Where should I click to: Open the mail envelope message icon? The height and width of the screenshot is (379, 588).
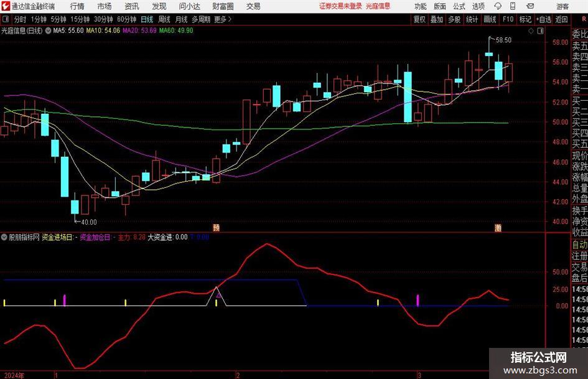(x=530, y=6)
